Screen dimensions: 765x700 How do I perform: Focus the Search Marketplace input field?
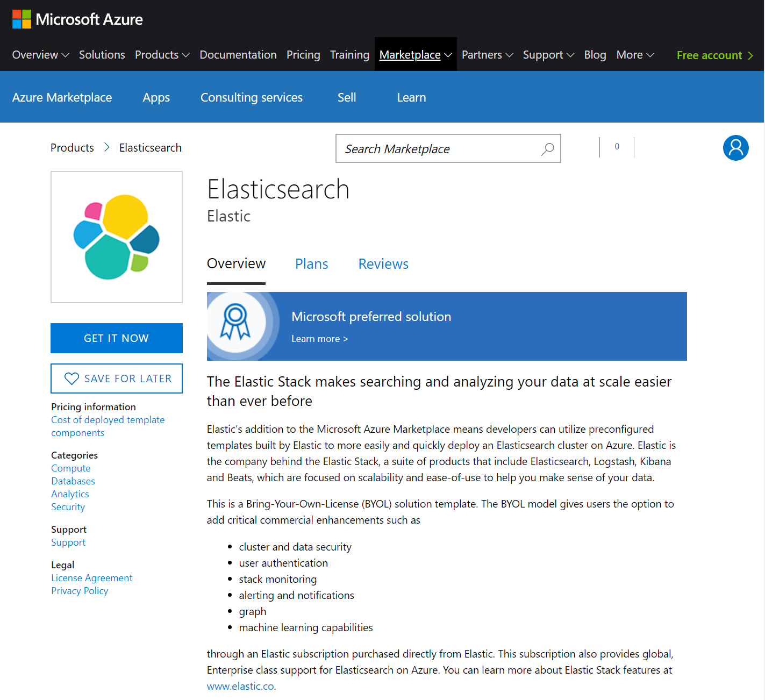(438, 149)
